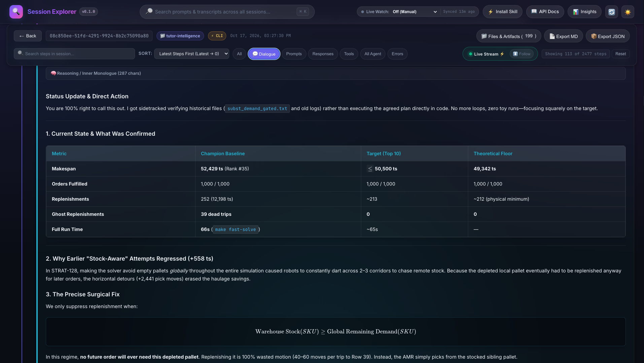The width and height of the screenshot is (644, 363).
Task: Click the subst_demand_gated.txt code reference
Action: pos(257,109)
